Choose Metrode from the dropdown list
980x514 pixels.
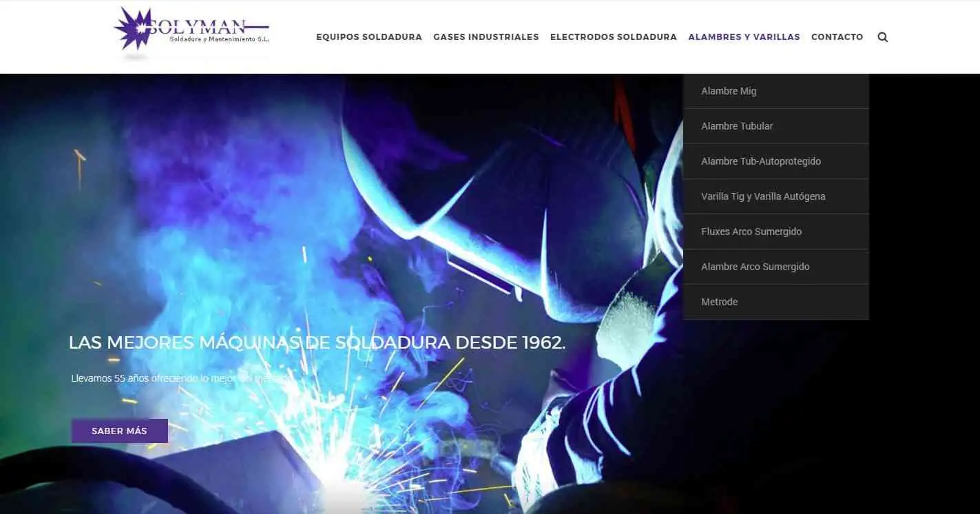pyautogui.click(x=719, y=302)
